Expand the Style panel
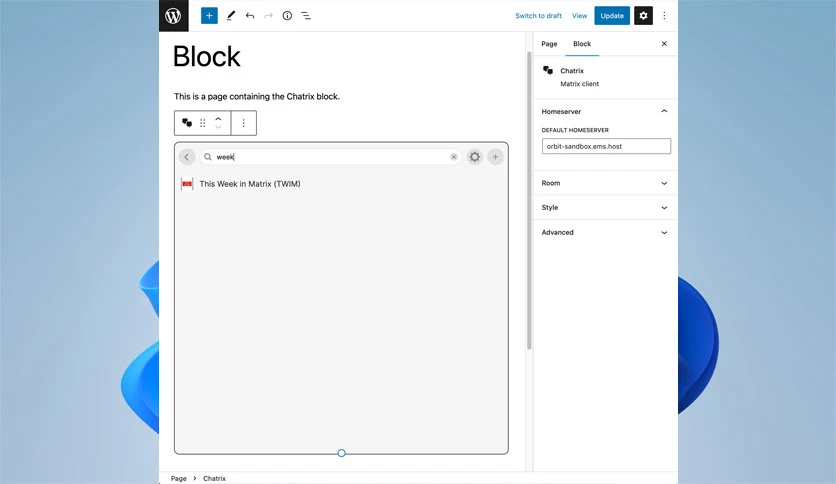 click(605, 207)
